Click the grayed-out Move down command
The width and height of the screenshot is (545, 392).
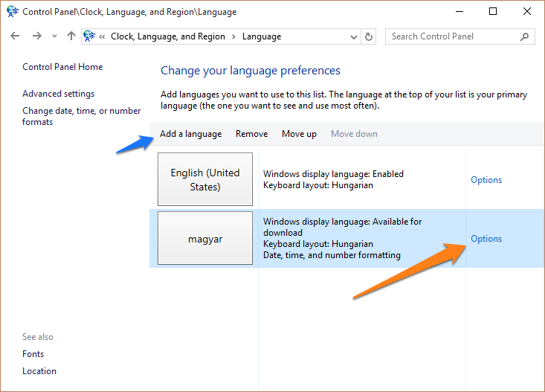(x=354, y=134)
